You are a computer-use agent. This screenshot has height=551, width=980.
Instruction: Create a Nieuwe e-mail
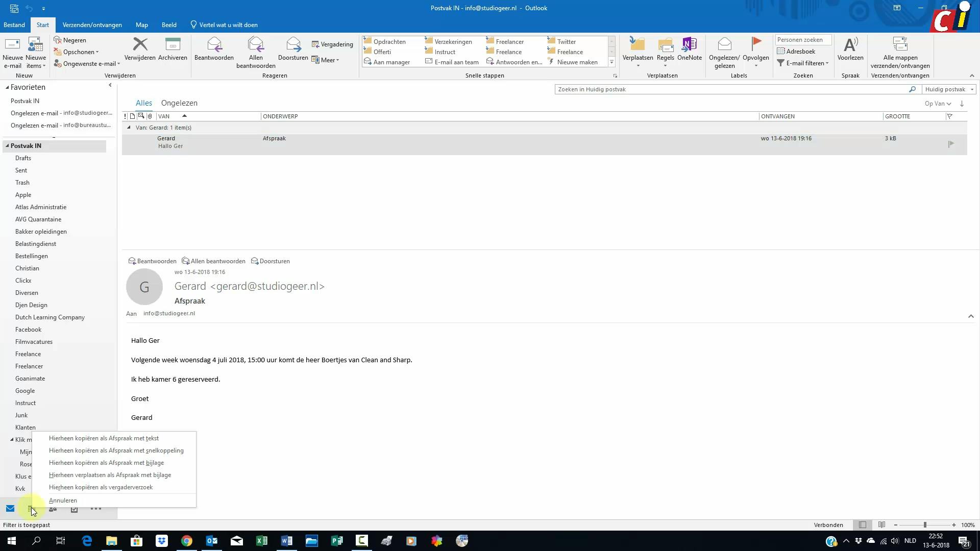tap(12, 51)
